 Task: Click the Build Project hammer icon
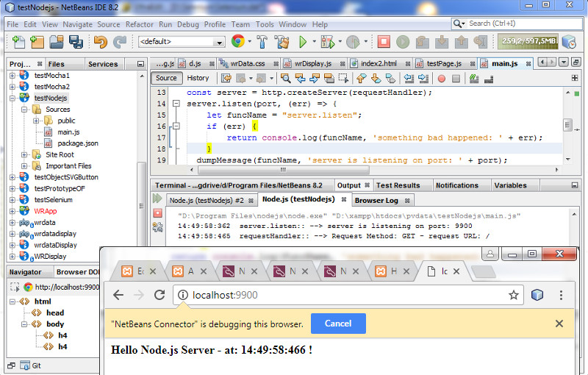262,42
